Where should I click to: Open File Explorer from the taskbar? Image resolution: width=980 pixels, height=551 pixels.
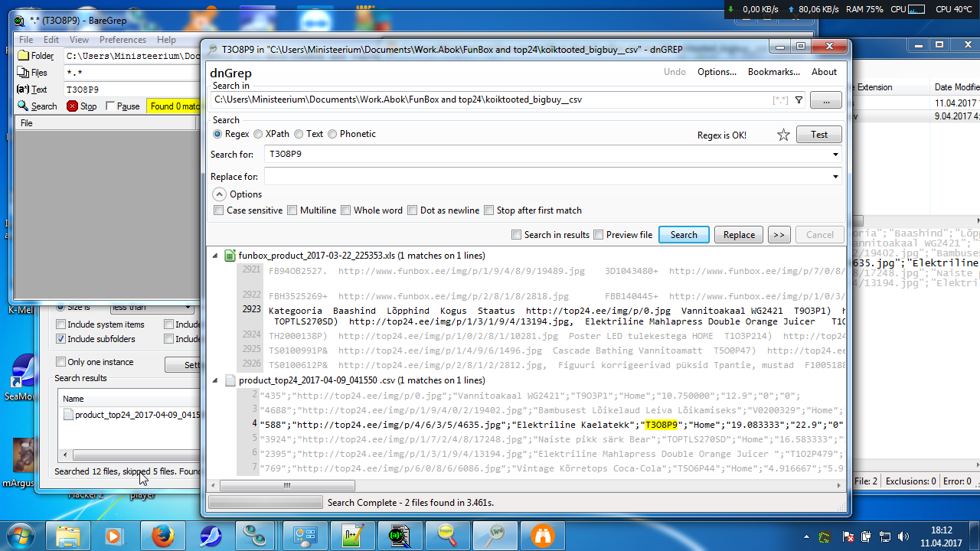click(x=68, y=535)
